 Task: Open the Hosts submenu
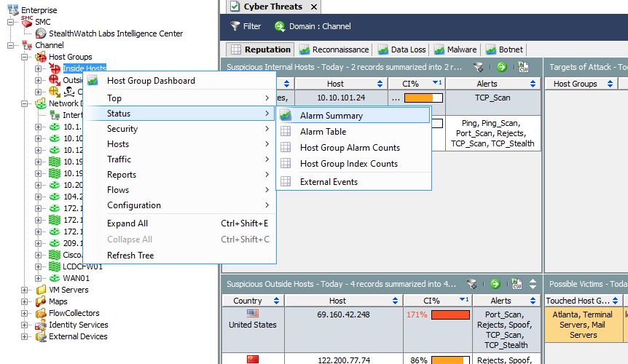point(180,143)
